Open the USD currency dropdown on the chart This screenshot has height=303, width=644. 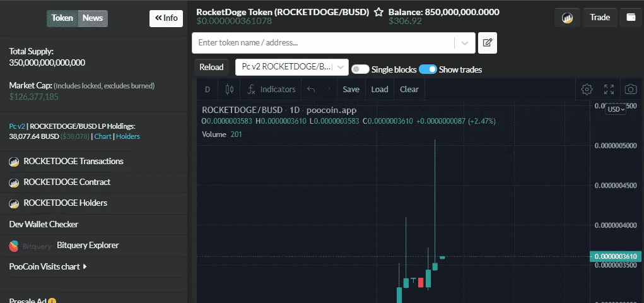click(616, 109)
